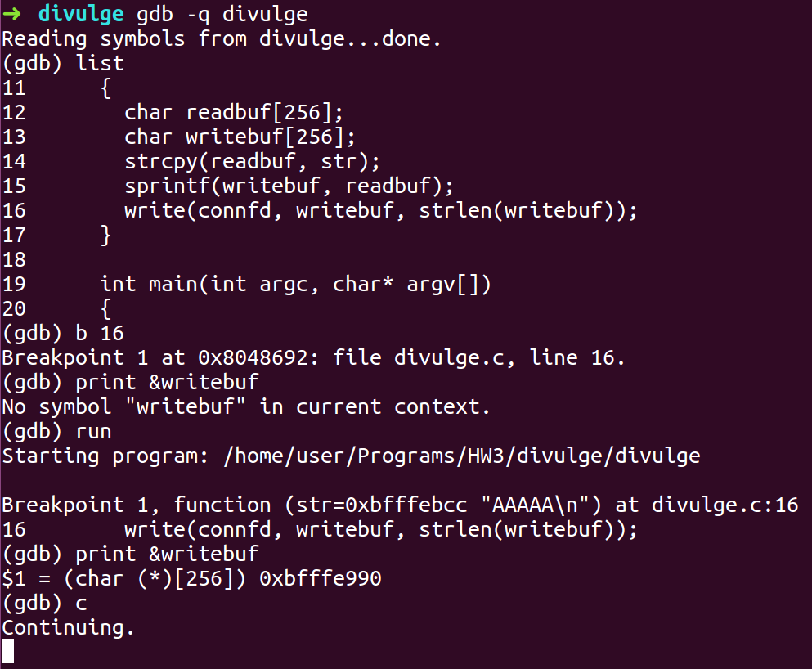Click the 'list' command after gdb prompt
Viewport: 812px width, 669px height.
pyautogui.click(x=100, y=63)
